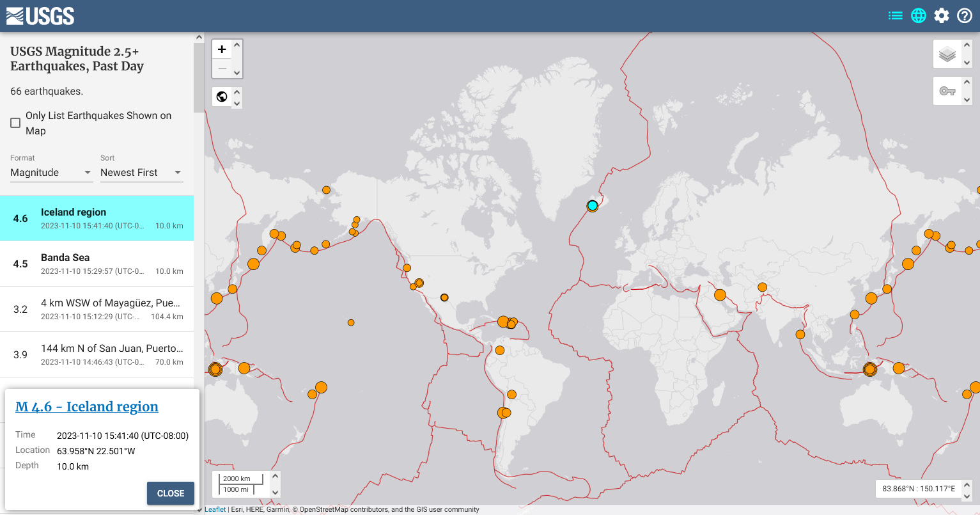Viewport: 980px width, 515px height.
Task: Select the 4.5 Banda Sea list entry
Action: pos(97,264)
